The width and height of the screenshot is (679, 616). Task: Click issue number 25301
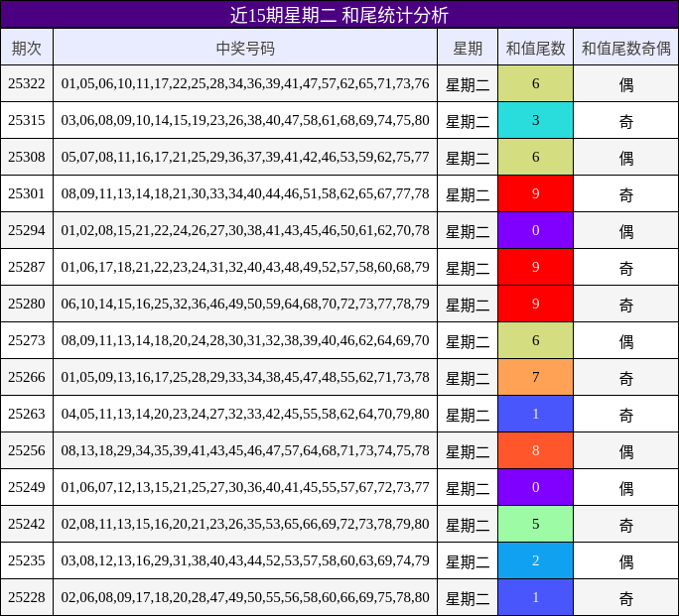(27, 193)
